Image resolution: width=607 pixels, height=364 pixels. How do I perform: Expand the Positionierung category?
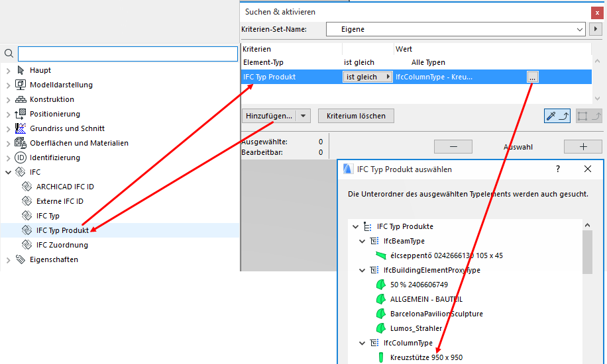(8, 114)
